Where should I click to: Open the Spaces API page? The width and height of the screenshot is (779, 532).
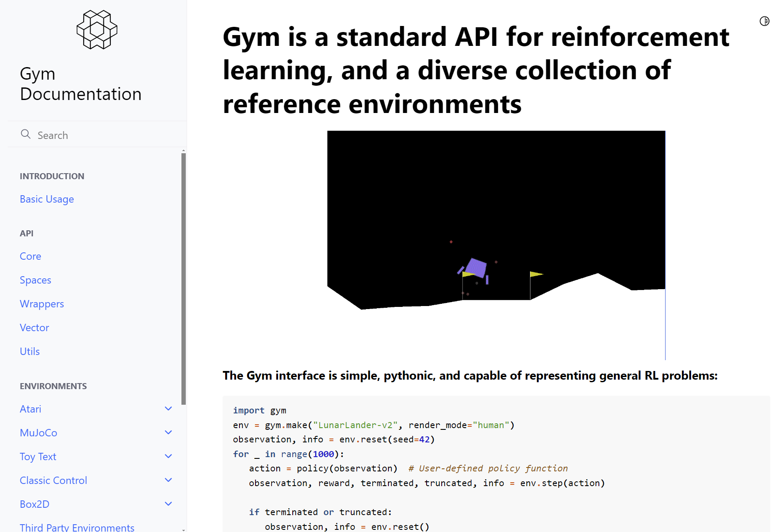click(36, 280)
